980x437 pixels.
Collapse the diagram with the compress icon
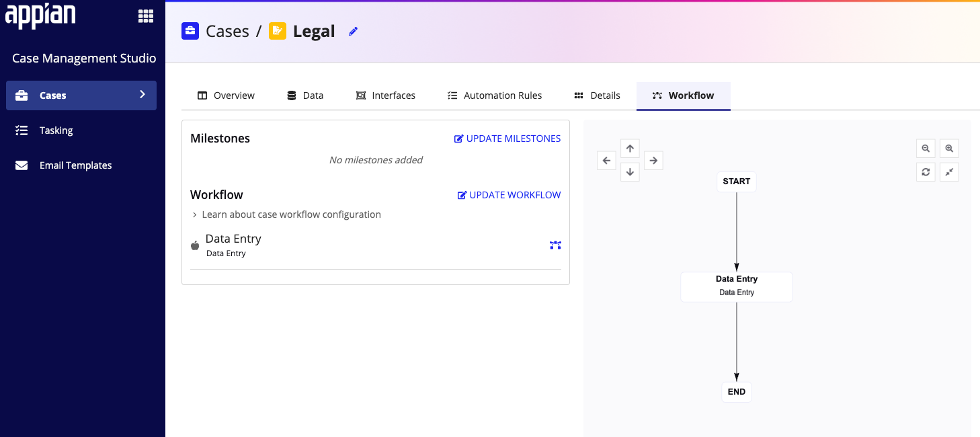[x=949, y=172]
